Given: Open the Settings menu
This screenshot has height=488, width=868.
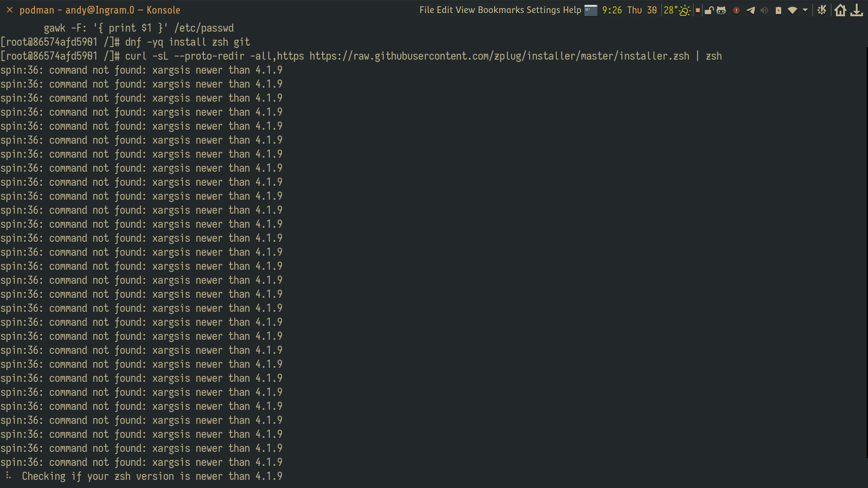Looking at the screenshot, I should [x=542, y=9].
